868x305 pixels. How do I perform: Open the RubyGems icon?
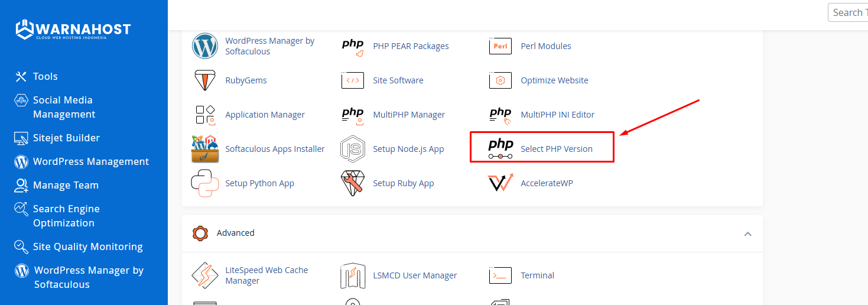pyautogui.click(x=205, y=80)
